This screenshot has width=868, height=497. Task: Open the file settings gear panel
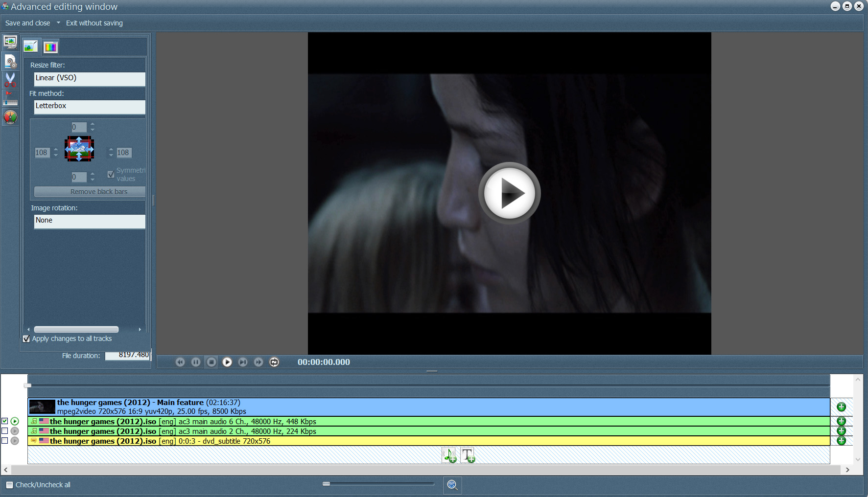[10, 62]
